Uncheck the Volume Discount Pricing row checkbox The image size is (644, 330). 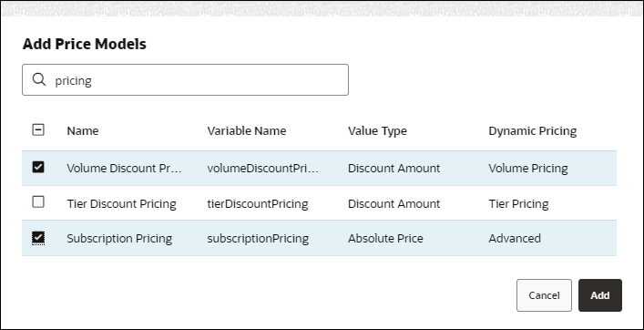click(38, 167)
